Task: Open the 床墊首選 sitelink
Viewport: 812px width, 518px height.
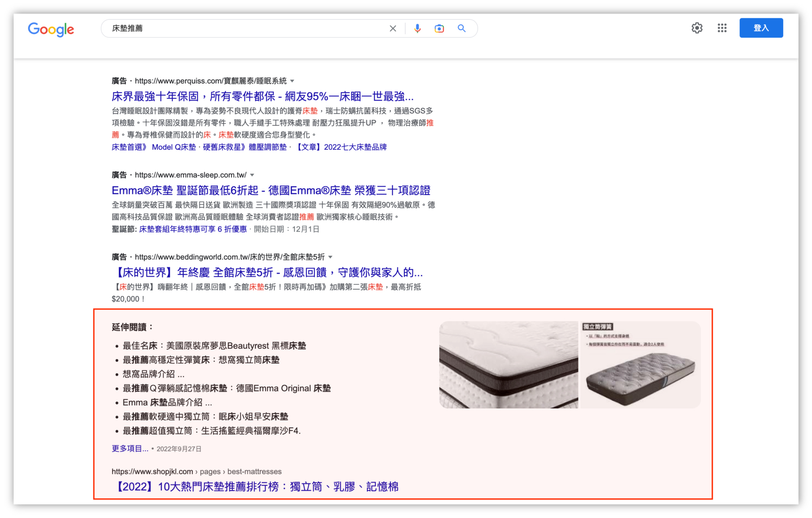Action: (x=126, y=147)
